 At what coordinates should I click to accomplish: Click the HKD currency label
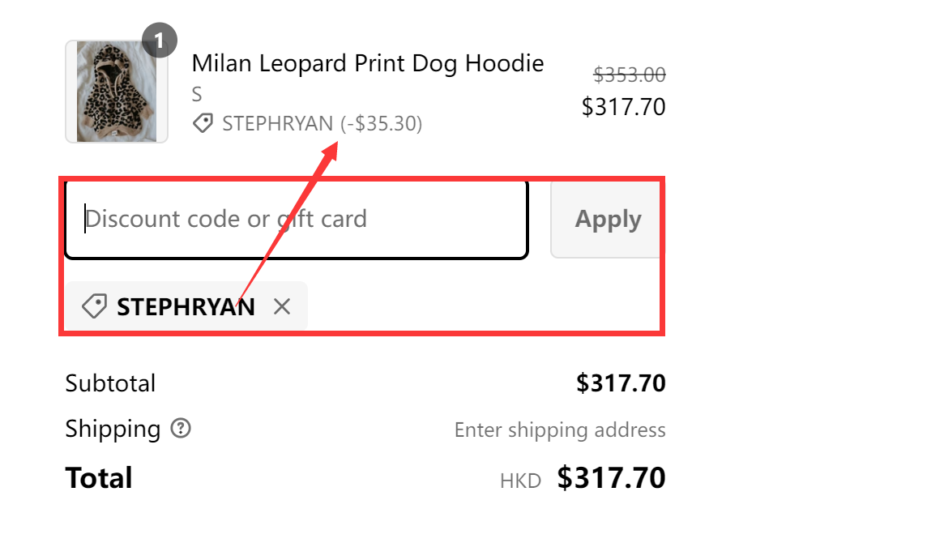[x=519, y=480]
